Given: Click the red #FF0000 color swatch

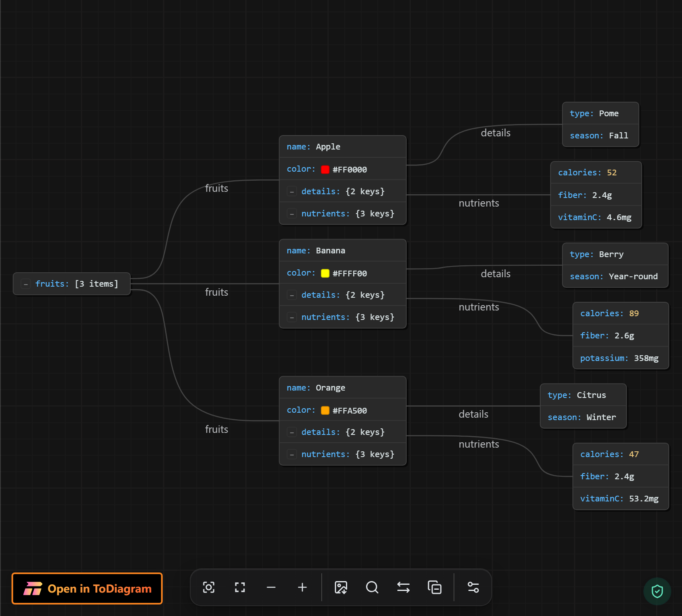Looking at the screenshot, I should (325, 170).
